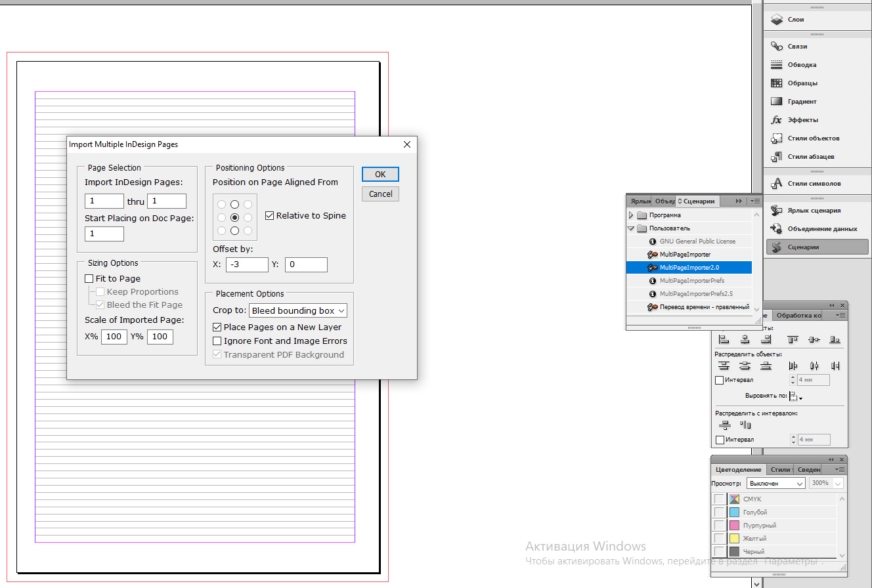This screenshot has height=588, width=872.
Task: Click the Сценарии dock button
Action: pyautogui.click(x=817, y=247)
